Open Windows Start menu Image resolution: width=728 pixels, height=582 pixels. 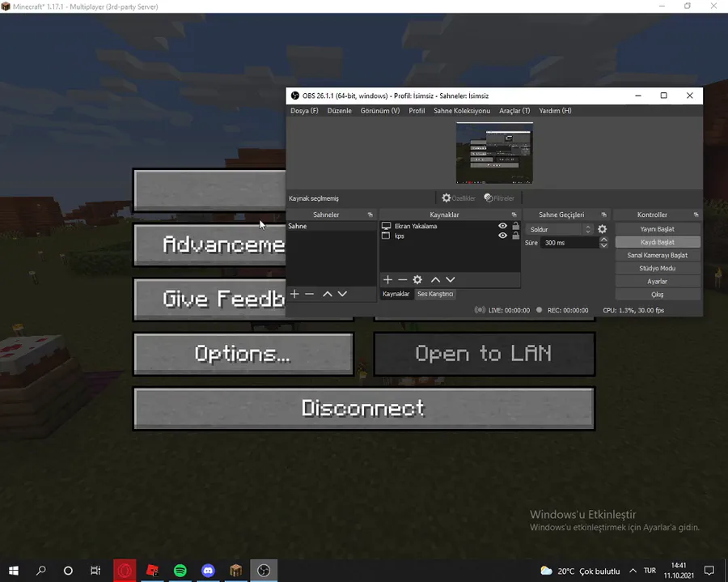tap(14, 571)
